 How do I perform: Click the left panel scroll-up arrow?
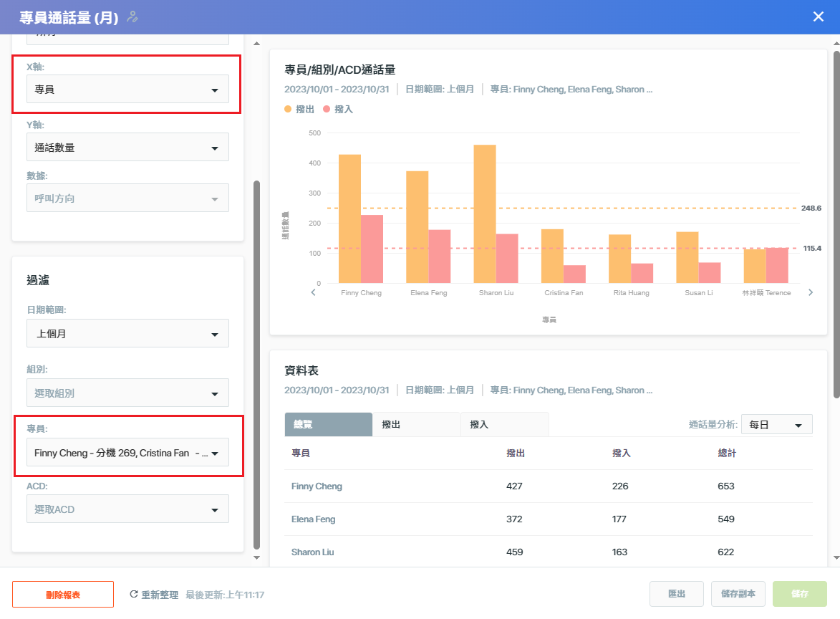pyautogui.click(x=256, y=44)
